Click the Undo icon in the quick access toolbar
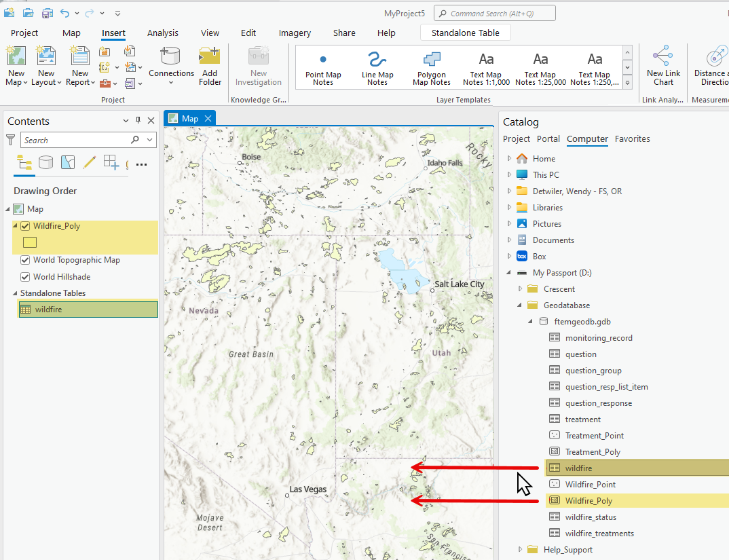 65,14
